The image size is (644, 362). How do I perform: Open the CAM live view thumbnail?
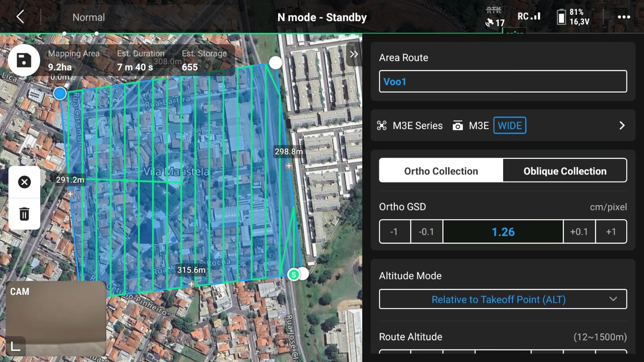[56, 318]
